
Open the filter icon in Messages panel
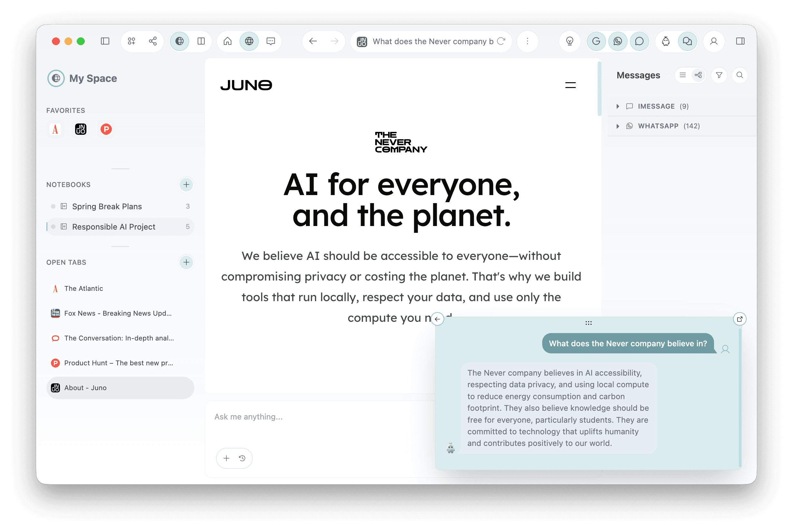tap(719, 75)
